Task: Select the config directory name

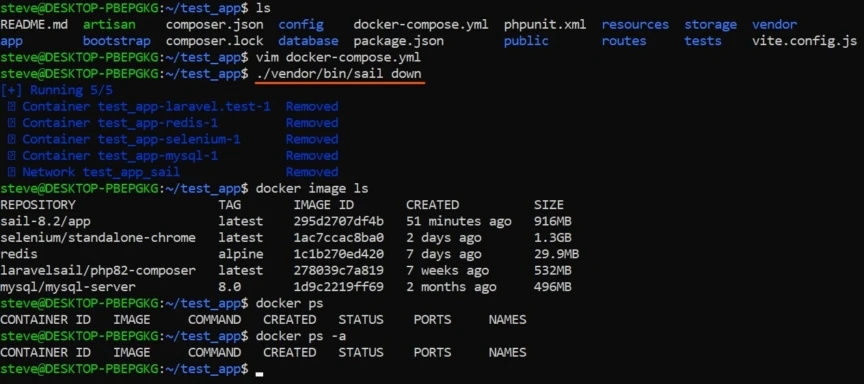Action: [x=301, y=25]
